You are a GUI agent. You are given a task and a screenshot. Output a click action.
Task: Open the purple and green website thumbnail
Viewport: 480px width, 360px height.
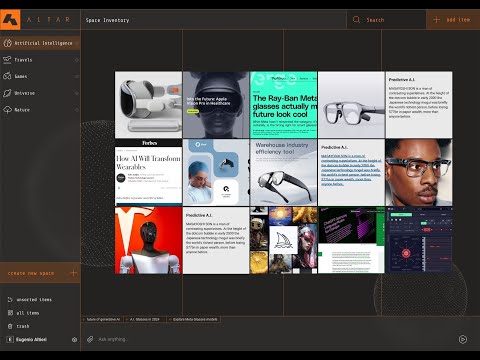pos(351,240)
